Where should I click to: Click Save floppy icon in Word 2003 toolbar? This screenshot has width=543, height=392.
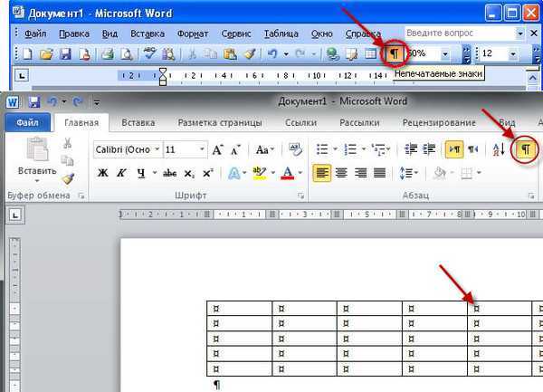[x=65, y=54]
